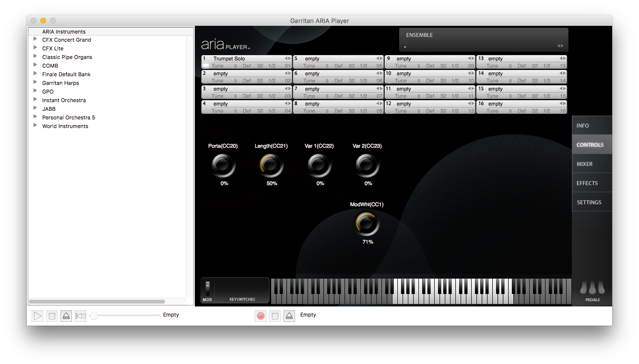639x364 pixels.
Task: Open the MIXER tab
Action: click(592, 164)
